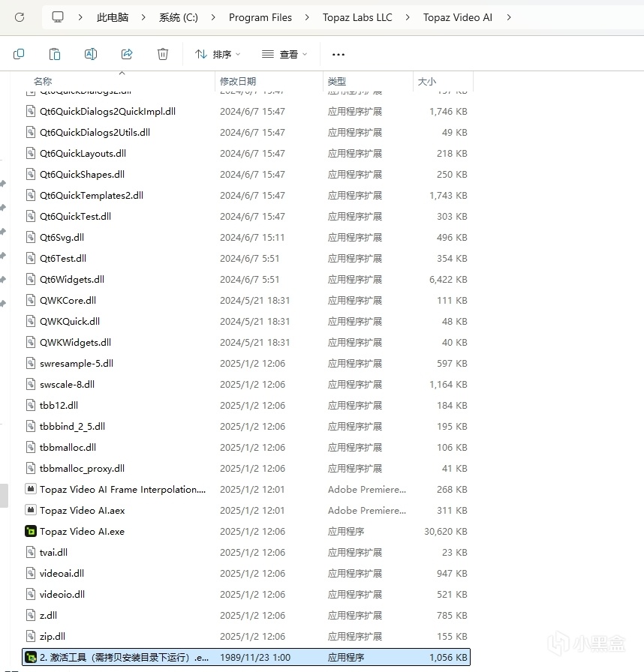The width and height of the screenshot is (644, 672).
Task: Select Topaz Video AI.aex plugin icon
Action: tap(31, 511)
